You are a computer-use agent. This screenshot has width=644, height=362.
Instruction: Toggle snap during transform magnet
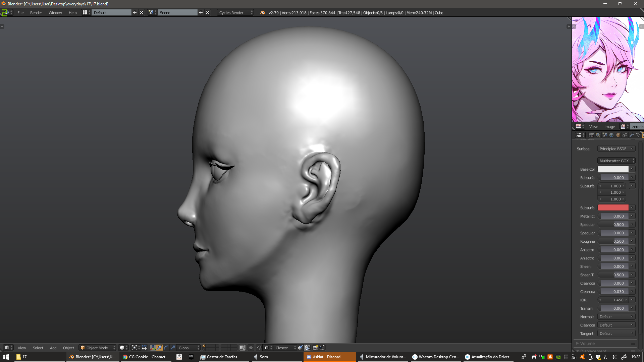[x=259, y=348]
